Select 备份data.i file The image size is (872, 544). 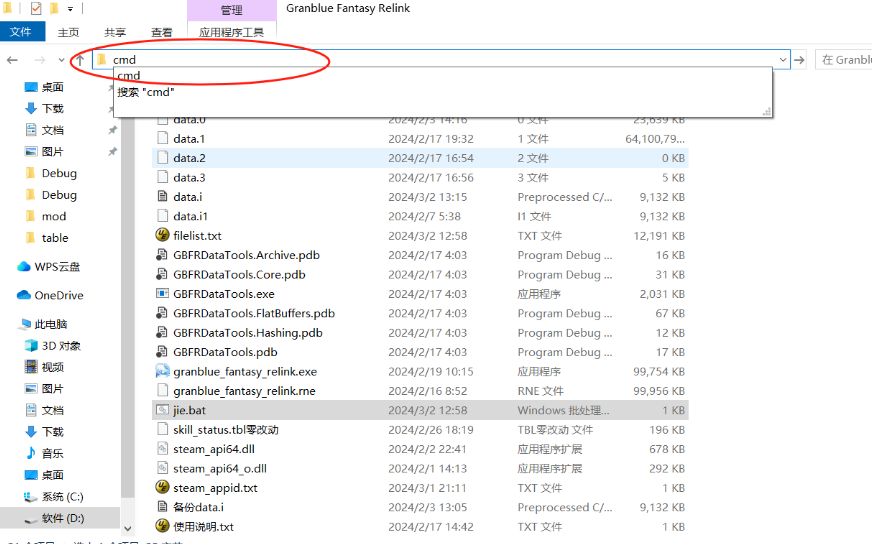pyautogui.click(x=199, y=507)
